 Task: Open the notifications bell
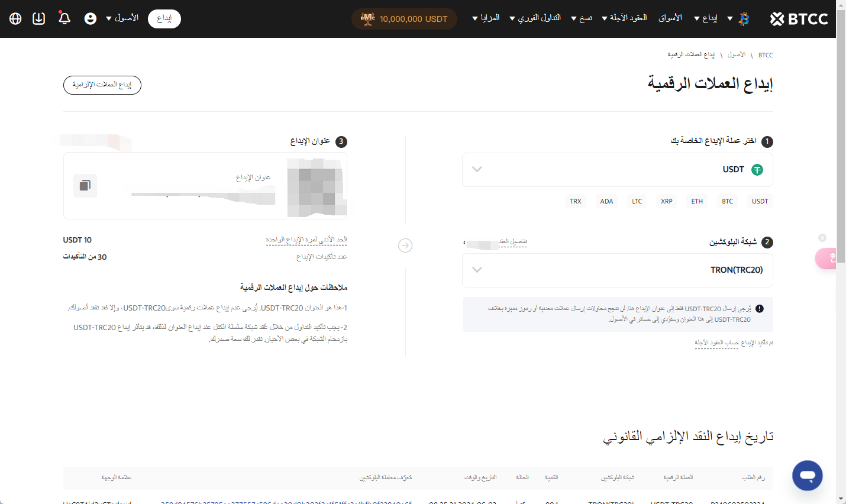[x=64, y=19]
